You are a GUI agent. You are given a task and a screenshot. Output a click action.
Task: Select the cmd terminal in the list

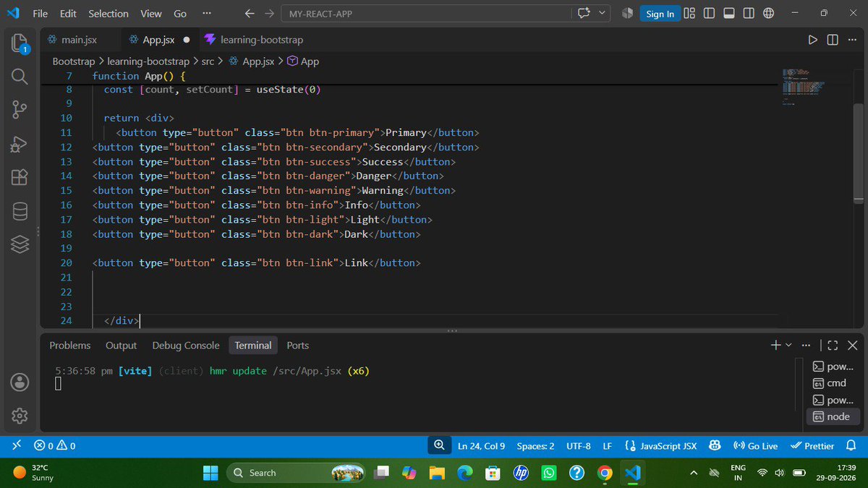[832, 383]
